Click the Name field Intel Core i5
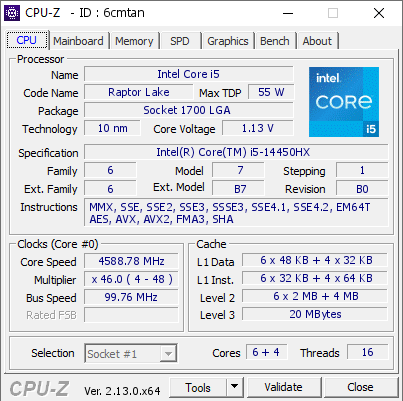The height and width of the screenshot is (401, 403). (x=189, y=74)
